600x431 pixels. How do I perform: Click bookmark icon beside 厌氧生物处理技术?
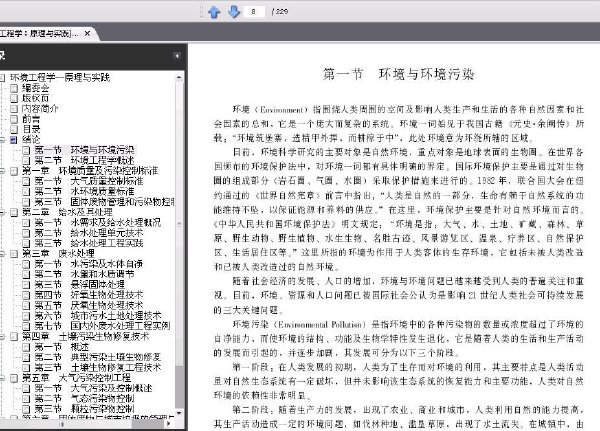pyautogui.click(x=26, y=305)
